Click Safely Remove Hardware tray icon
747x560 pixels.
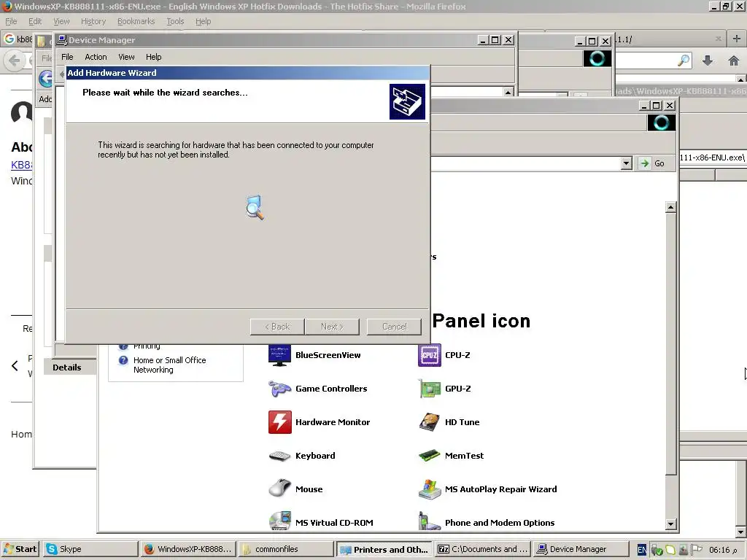(657, 550)
